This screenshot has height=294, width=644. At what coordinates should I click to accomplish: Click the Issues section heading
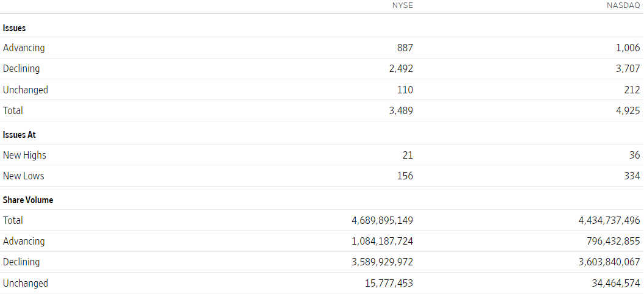pos(15,28)
